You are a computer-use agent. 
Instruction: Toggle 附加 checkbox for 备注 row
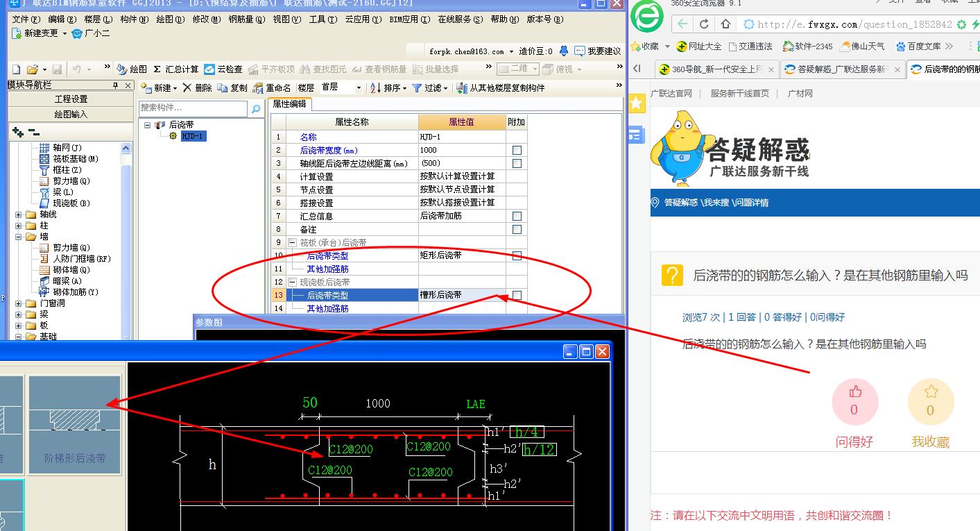click(x=517, y=229)
